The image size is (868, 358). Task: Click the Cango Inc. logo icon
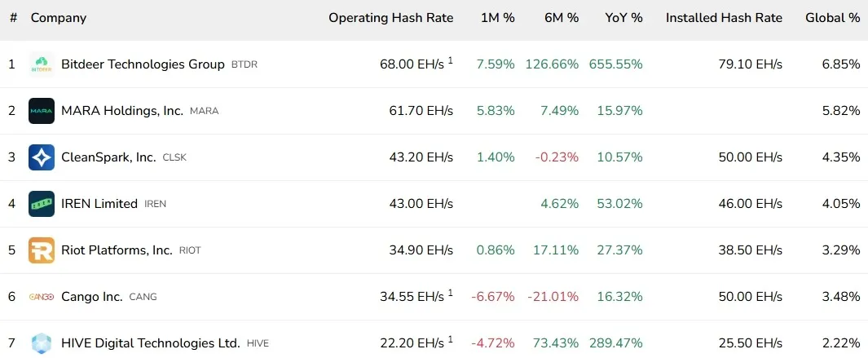42,297
